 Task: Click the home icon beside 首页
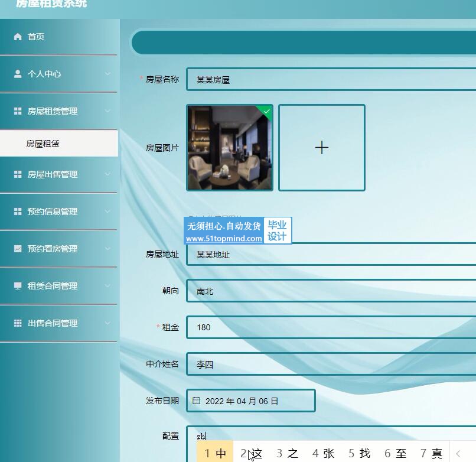[x=18, y=37]
